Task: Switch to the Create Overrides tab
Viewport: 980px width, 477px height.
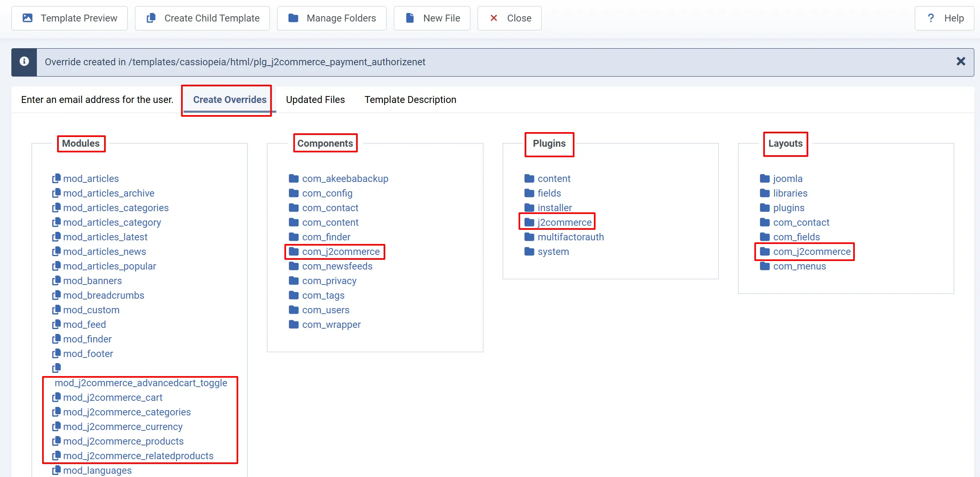Action: tap(230, 100)
